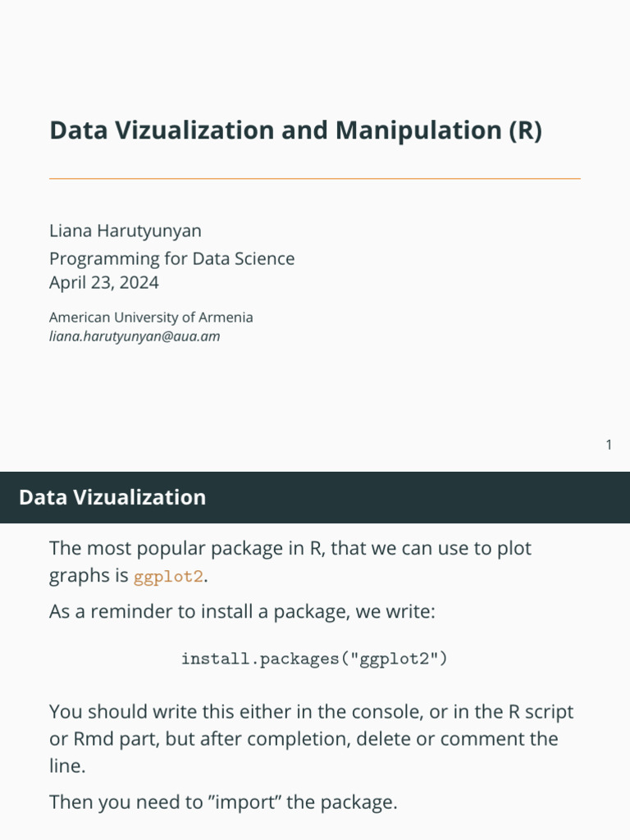Image resolution: width=630 pixels, height=840 pixels.
Task: Click the word "Rmd" in the paragraph
Action: click(93, 739)
